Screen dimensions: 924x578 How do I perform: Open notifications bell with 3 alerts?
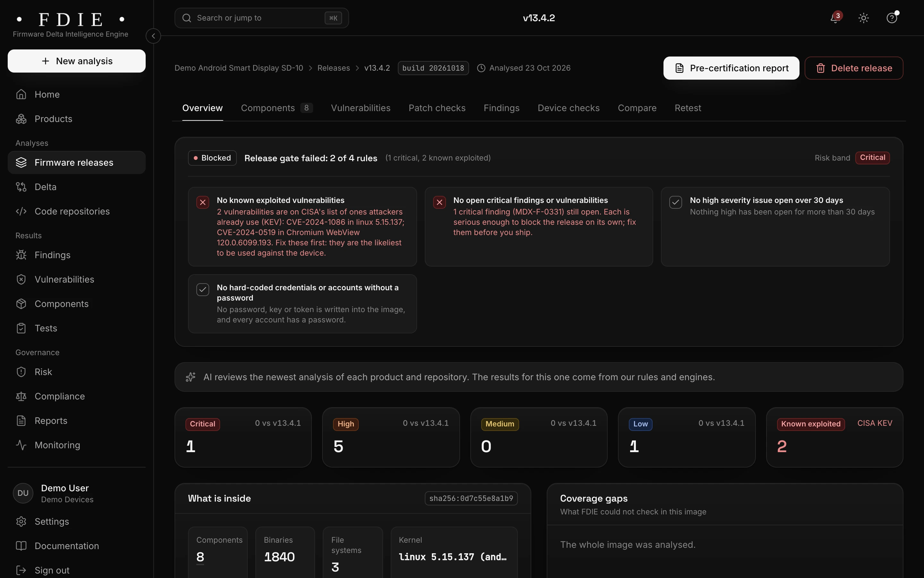835,18
